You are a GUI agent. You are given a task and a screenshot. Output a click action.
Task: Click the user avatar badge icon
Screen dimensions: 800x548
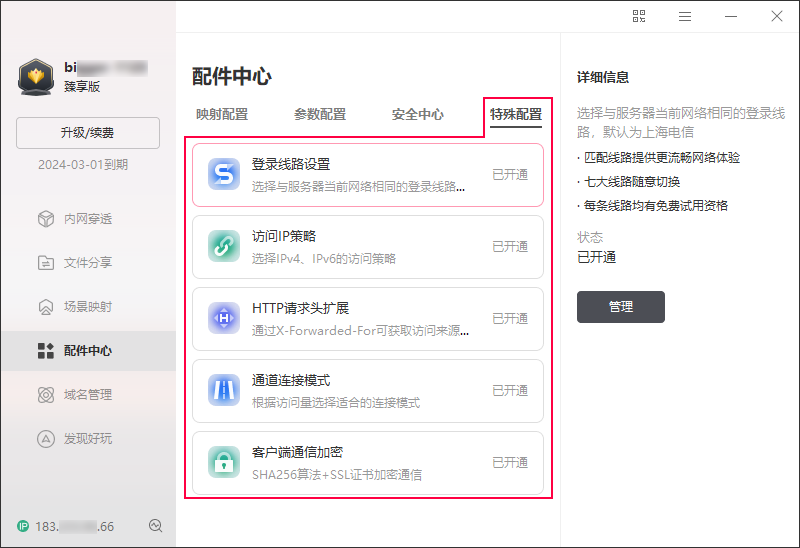pyautogui.click(x=36, y=77)
